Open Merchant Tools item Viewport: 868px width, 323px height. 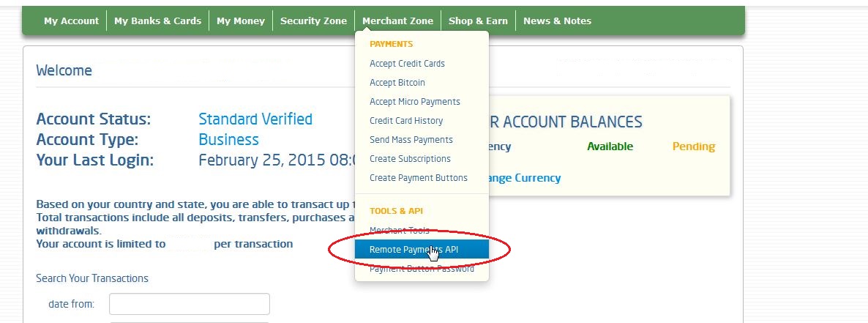pos(399,231)
